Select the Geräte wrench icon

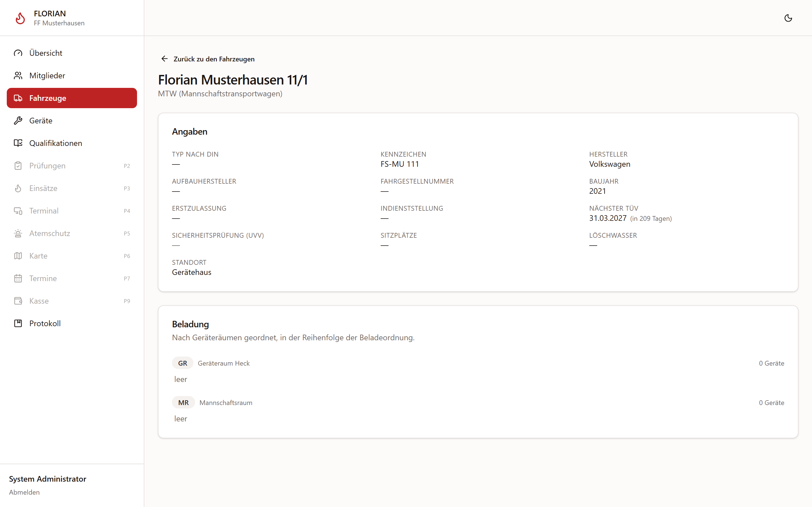tap(18, 121)
